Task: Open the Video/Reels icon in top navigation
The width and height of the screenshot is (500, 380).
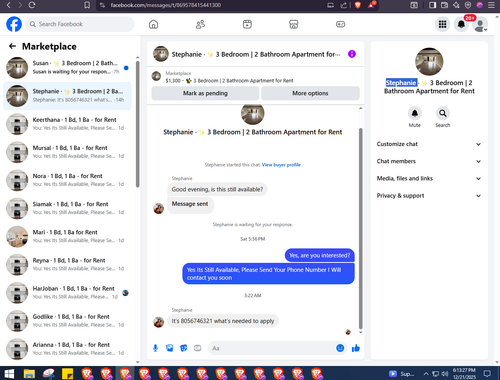Action: (247, 24)
